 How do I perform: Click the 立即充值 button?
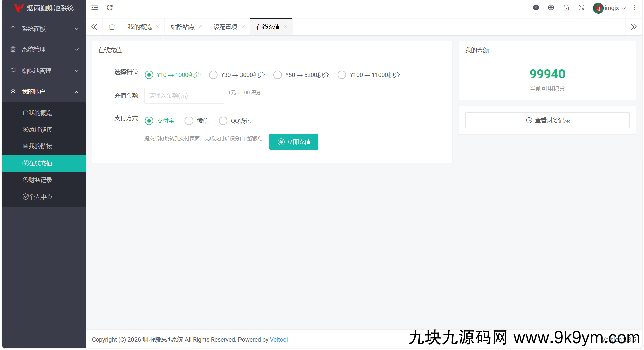294,142
